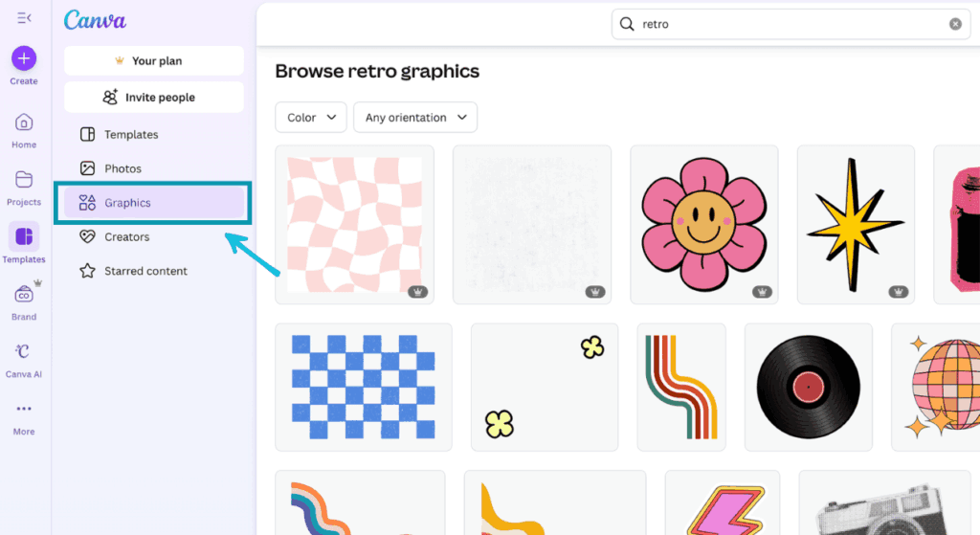
Task: Open the More options ellipsis
Action: pyautogui.click(x=24, y=410)
